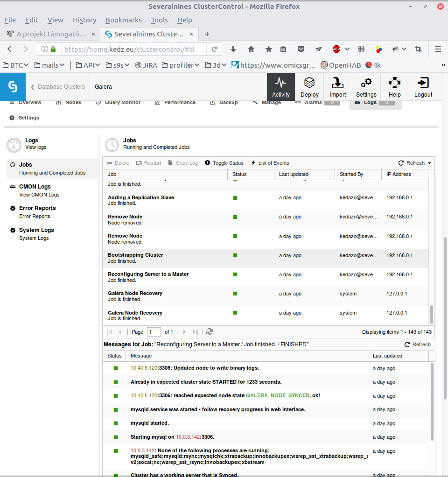Click the Copy Log button
The image size is (448, 477).
pyautogui.click(x=183, y=163)
